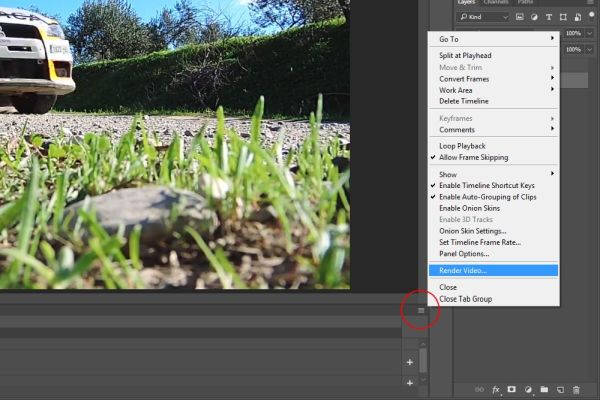Viewport: 600px width, 400px height.
Task: Open Panel Options...
Action: click(494, 254)
